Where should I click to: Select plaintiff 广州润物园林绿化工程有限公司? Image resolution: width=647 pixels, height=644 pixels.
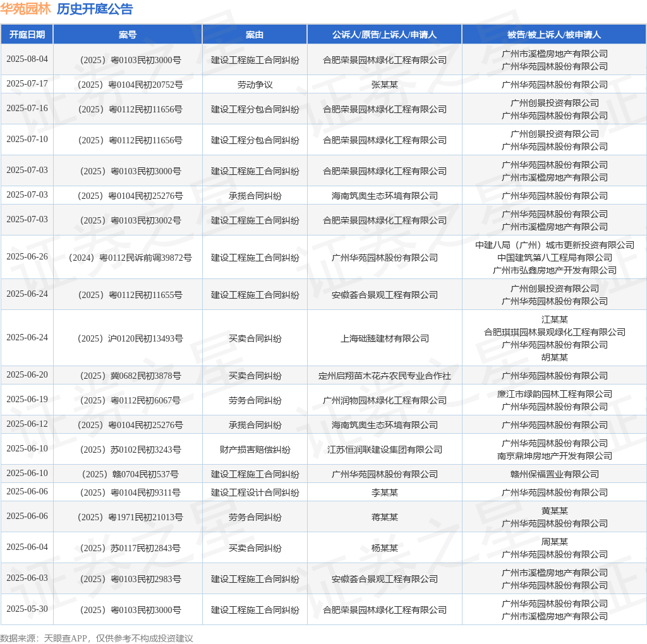385,400
